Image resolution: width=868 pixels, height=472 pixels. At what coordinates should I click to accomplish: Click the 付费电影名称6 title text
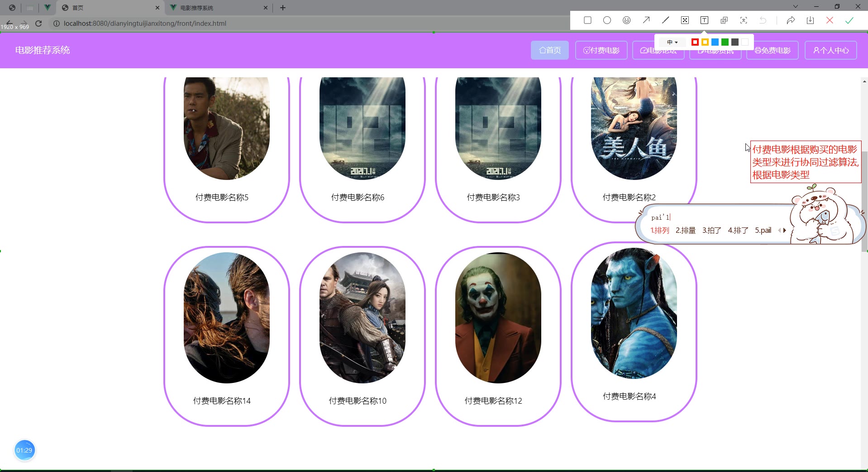(358, 198)
